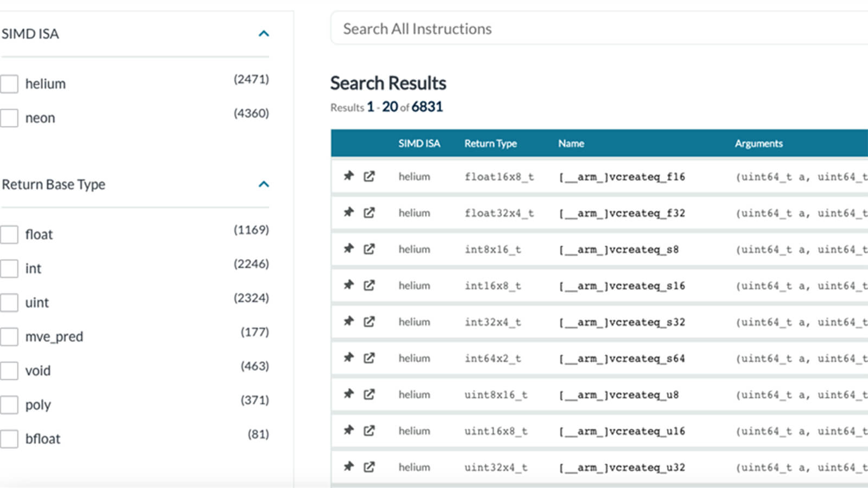Viewport: 868px width, 488px height.
Task: Pin the vcreateq_f16 instruction row
Action: (348, 176)
